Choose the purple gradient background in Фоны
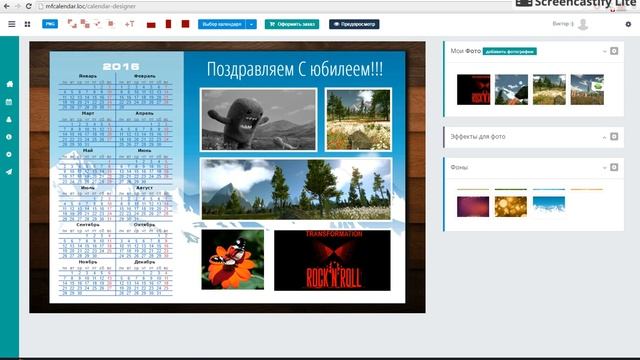This screenshot has height=360, width=640. (x=473, y=207)
